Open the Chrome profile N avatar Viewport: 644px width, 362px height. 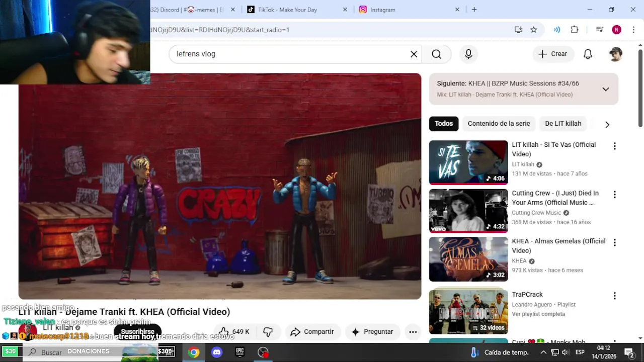(x=616, y=30)
